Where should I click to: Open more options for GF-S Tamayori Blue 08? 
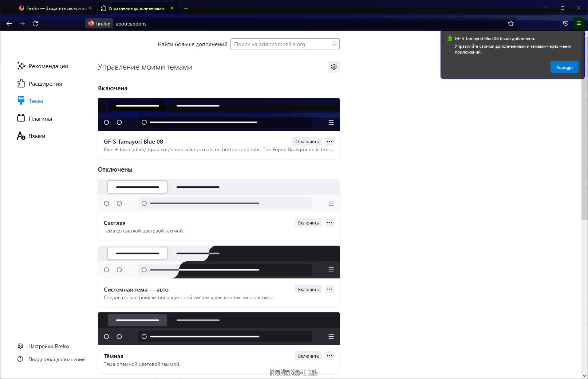tap(329, 141)
